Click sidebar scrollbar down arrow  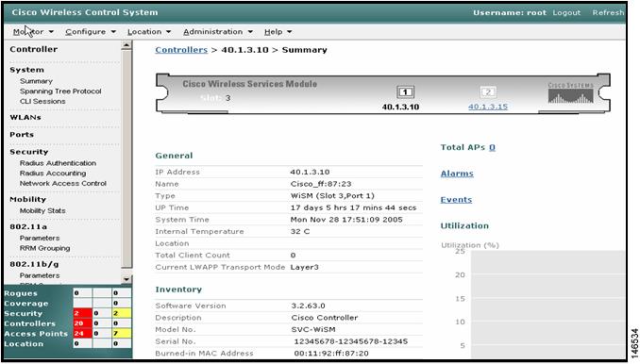pos(126,279)
